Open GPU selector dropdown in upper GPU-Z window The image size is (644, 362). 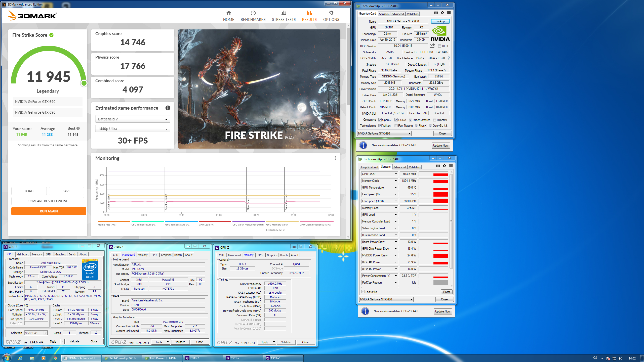click(x=384, y=133)
